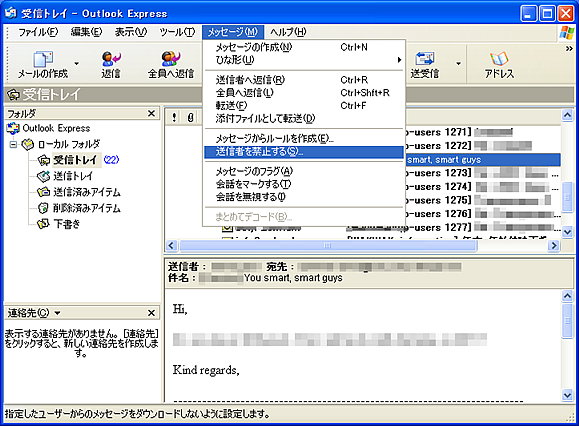
Task: Open the ファイル(F) menu
Action: [38, 32]
